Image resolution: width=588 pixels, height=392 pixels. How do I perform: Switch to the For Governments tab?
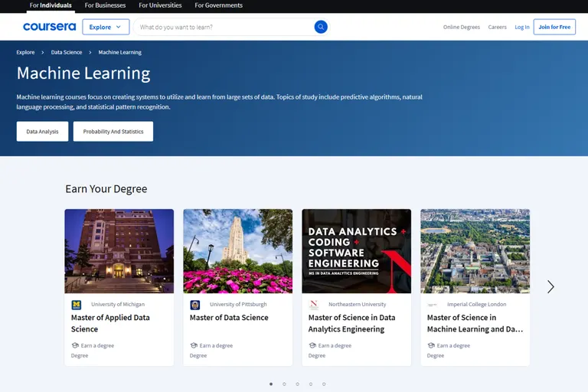pos(219,5)
